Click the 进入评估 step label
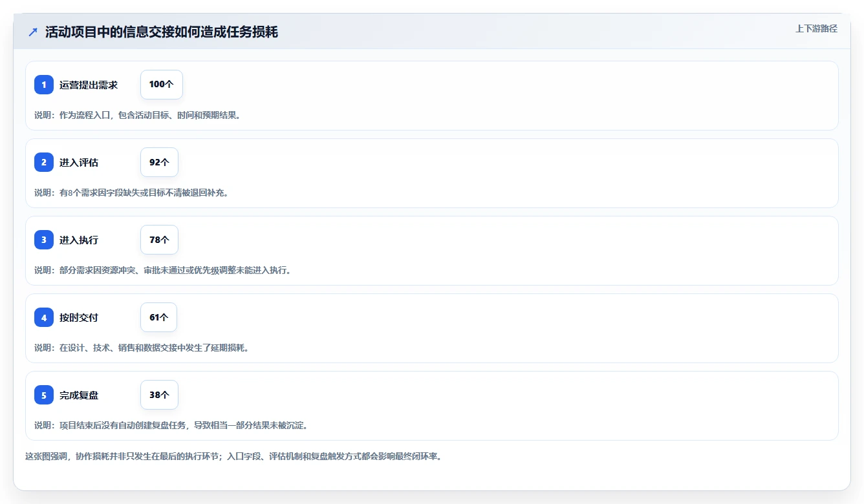The width and height of the screenshot is (864, 504). (x=79, y=162)
